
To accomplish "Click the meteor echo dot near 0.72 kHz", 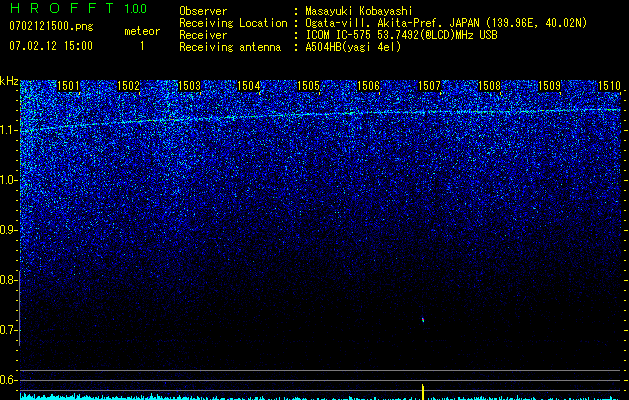I will point(422,320).
